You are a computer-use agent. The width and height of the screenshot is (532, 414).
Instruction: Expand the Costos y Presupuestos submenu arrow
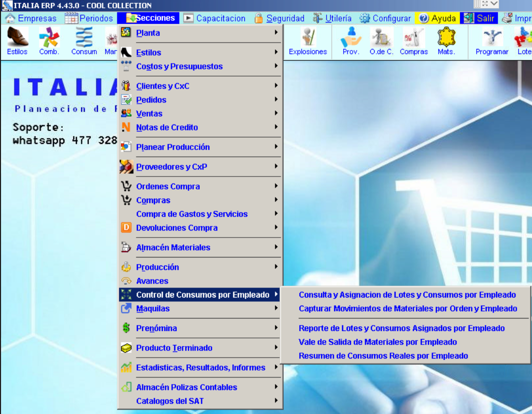[276, 65]
